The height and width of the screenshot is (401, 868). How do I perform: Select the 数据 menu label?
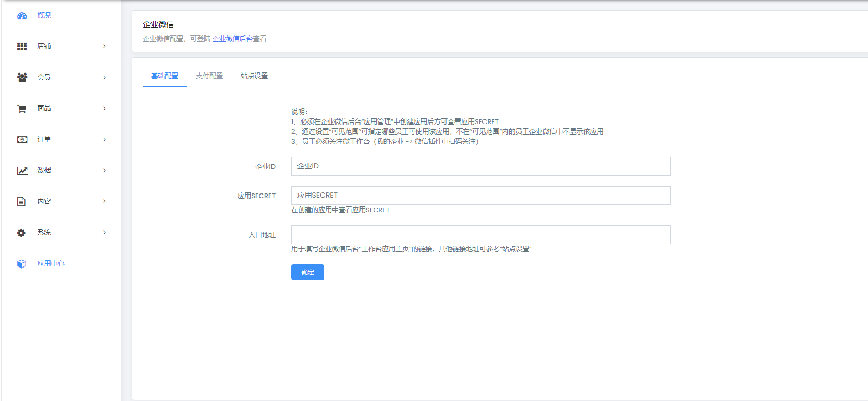[x=44, y=171]
